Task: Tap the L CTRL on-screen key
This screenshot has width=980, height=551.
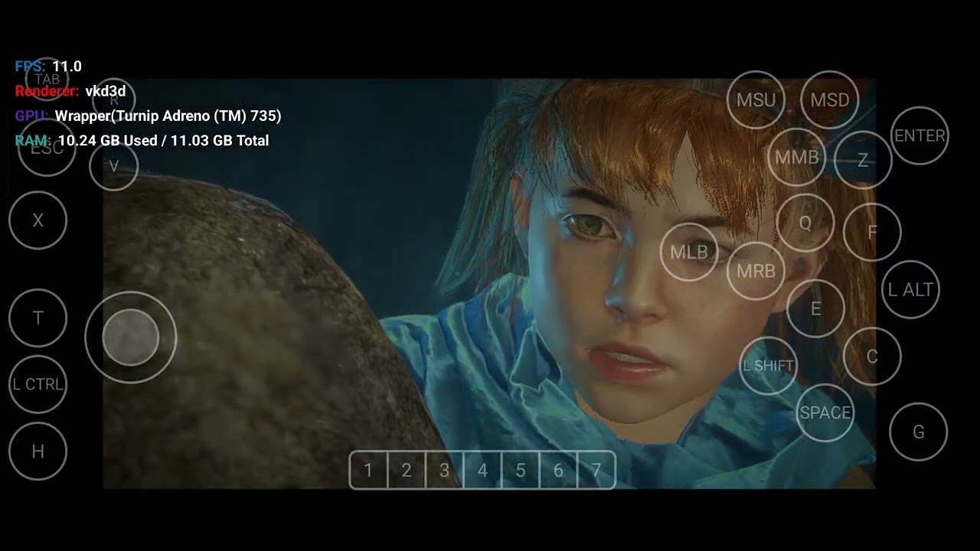Action: [38, 384]
